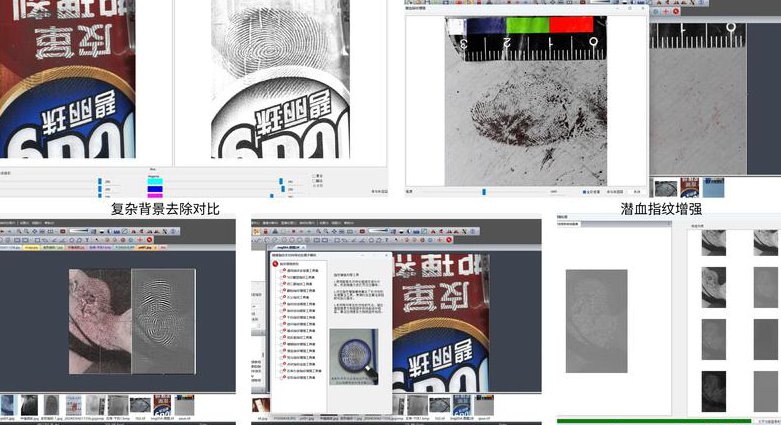The image size is (781, 425).
Task: Click yellow folder icon in bottom-middle editor toolbar
Action: tap(257, 231)
